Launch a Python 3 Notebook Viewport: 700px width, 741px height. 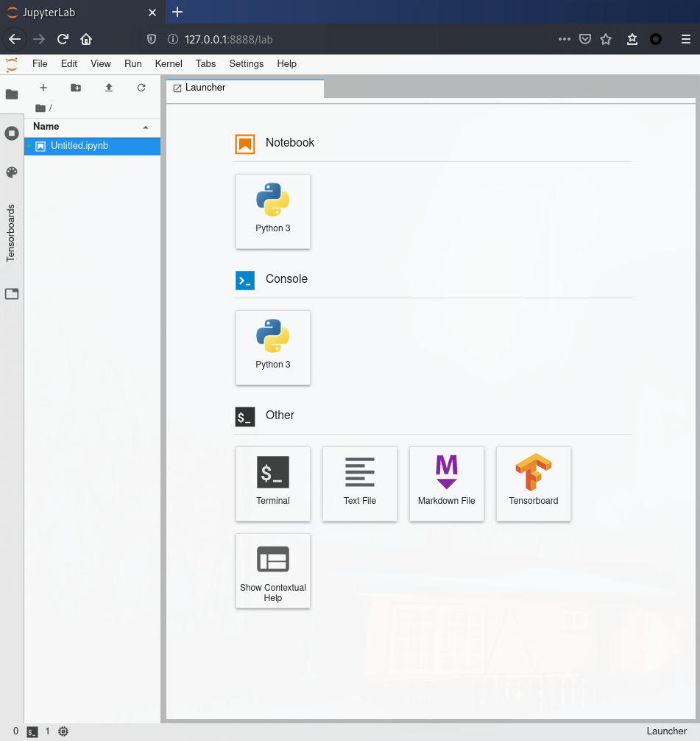[x=273, y=211]
